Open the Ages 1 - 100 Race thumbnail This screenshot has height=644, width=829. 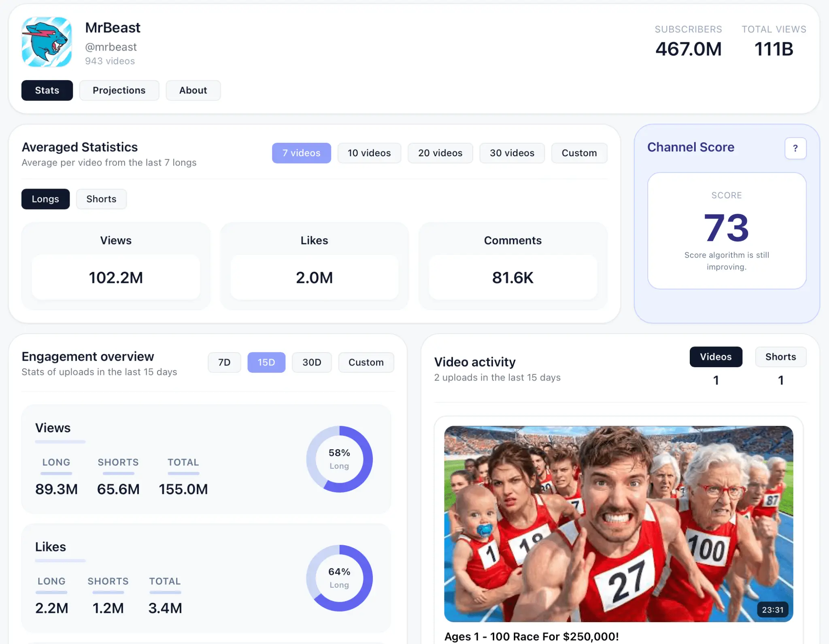pyautogui.click(x=619, y=524)
